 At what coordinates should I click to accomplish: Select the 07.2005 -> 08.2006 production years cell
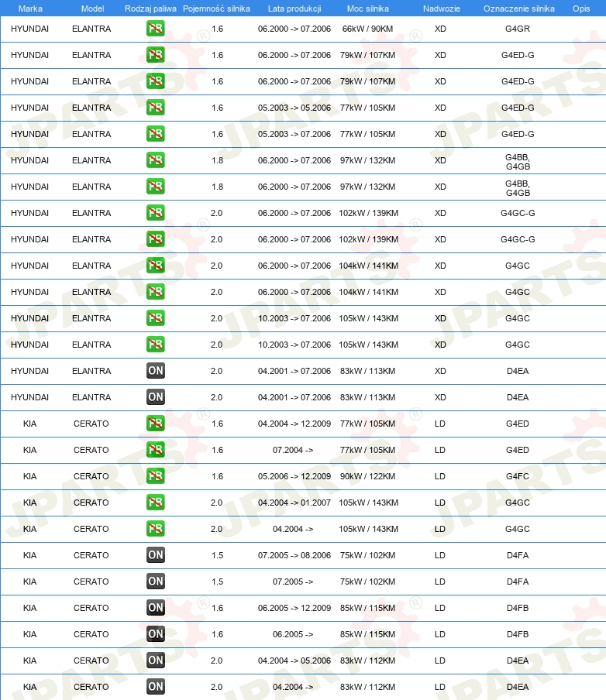[294, 555]
